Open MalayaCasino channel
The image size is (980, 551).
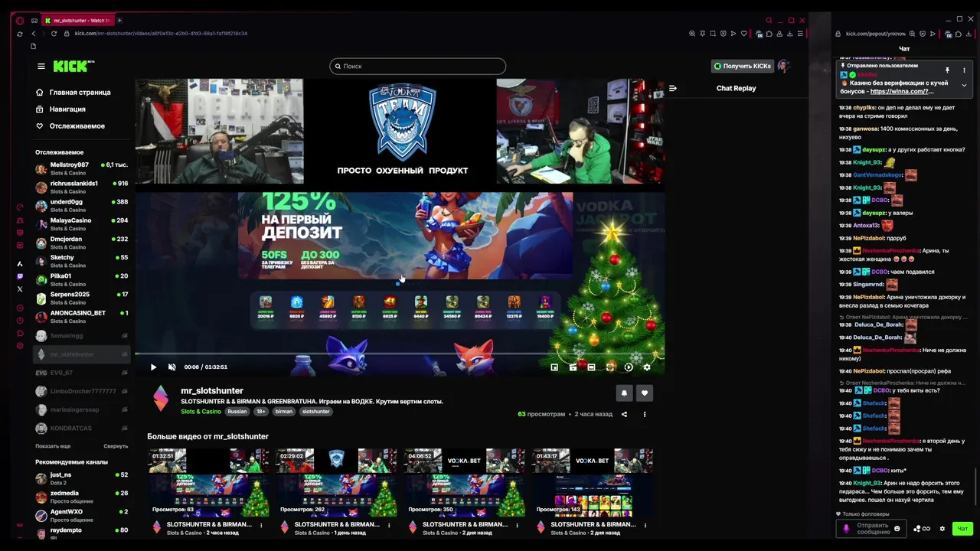tap(82, 223)
